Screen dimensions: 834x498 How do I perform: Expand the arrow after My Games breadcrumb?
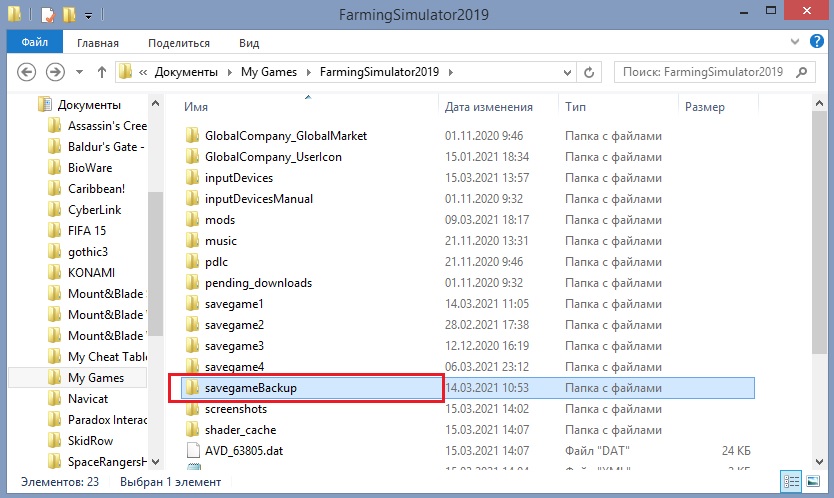308,72
